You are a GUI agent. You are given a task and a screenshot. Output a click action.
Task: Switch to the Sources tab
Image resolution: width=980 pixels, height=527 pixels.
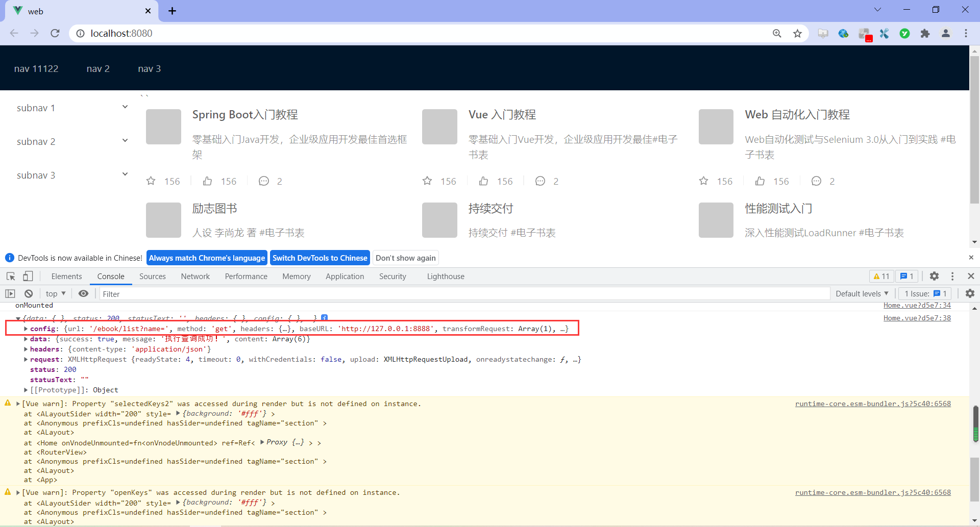point(153,276)
